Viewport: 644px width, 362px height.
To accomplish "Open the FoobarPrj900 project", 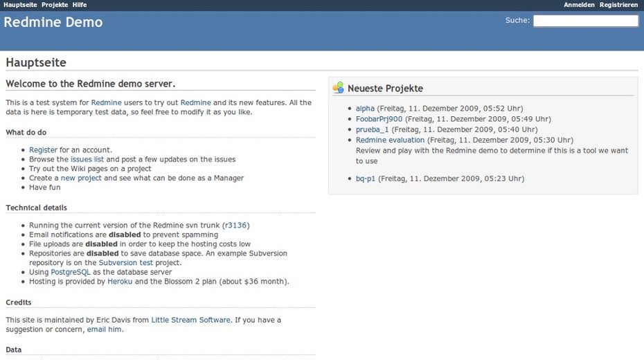I will (379, 119).
